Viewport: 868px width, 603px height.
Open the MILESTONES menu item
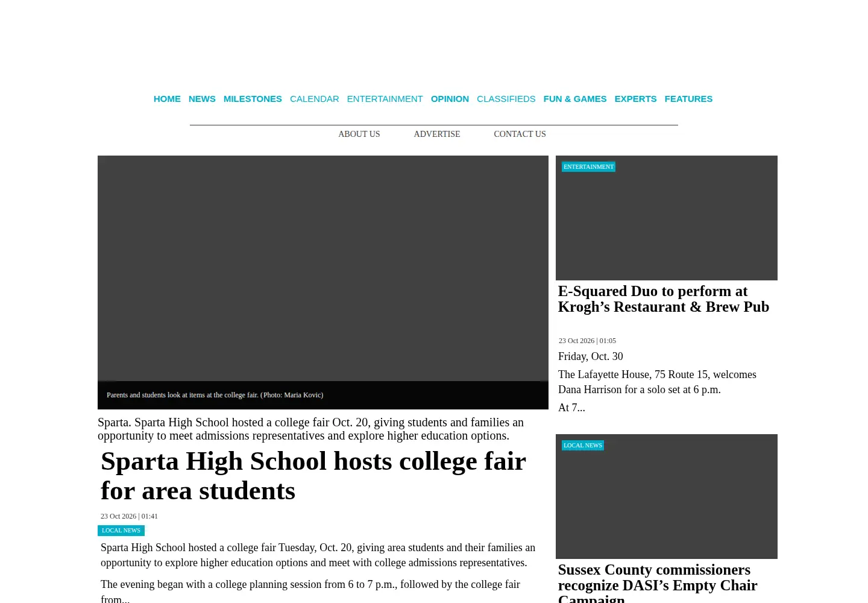[253, 99]
